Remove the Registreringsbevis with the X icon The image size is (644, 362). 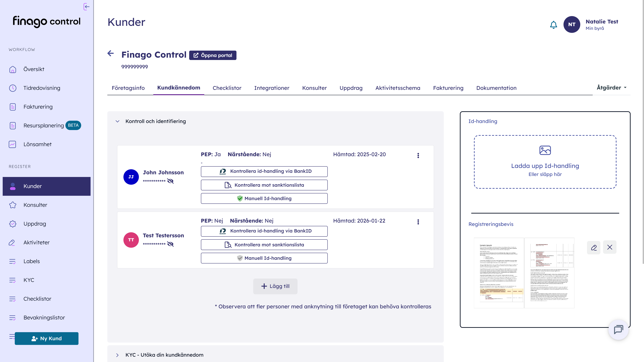tap(609, 247)
